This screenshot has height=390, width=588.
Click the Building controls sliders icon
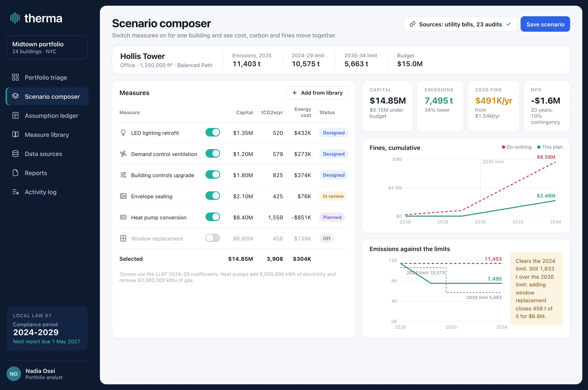click(x=123, y=175)
